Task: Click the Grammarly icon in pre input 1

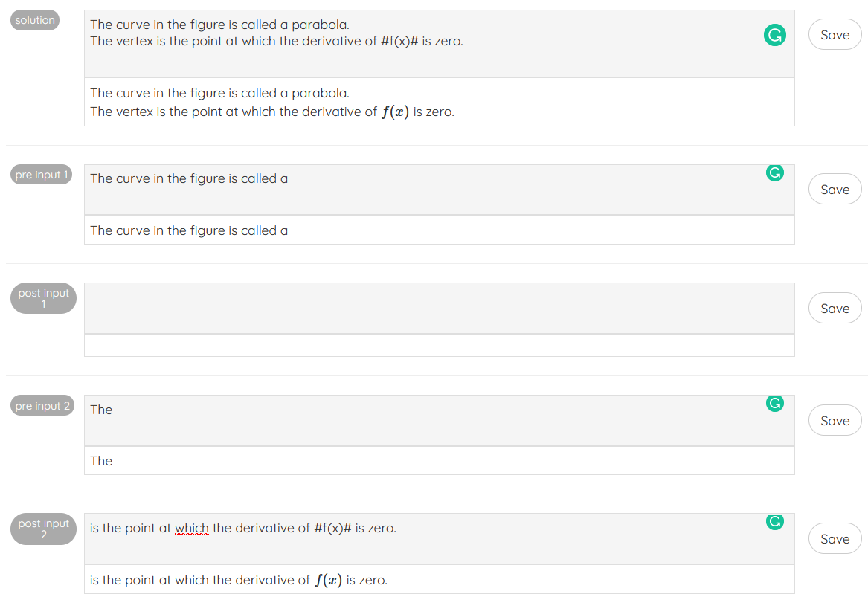Action: click(774, 172)
